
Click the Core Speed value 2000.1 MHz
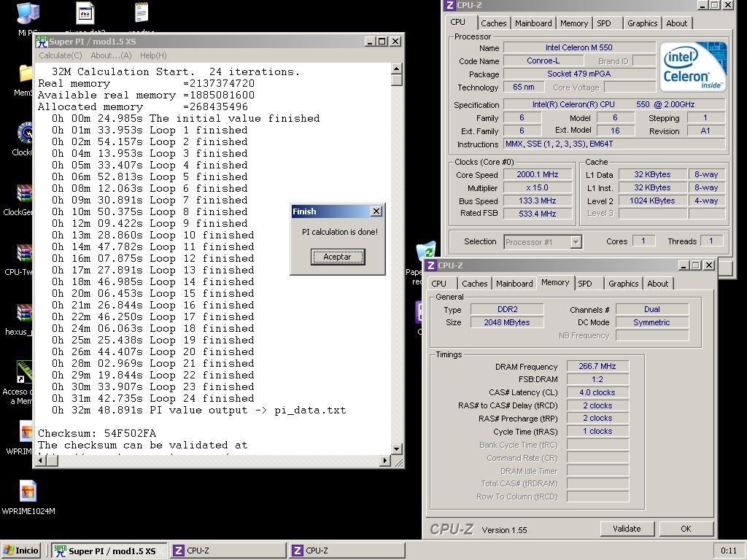coord(538,175)
